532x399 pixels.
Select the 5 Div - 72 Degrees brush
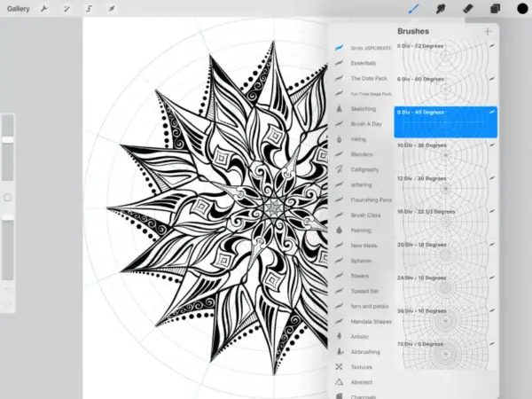click(x=446, y=56)
